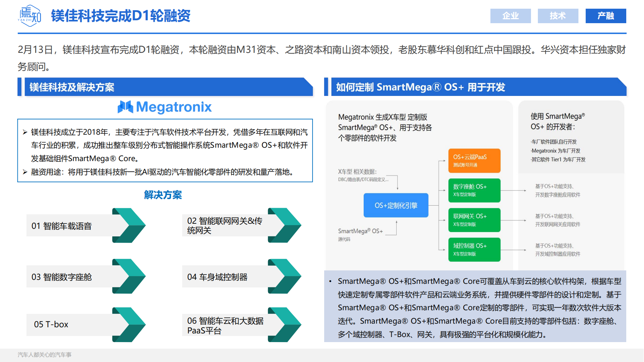Click the 其它软件 Tier1 为车厂开发 line

pyautogui.click(x=558, y=160)
